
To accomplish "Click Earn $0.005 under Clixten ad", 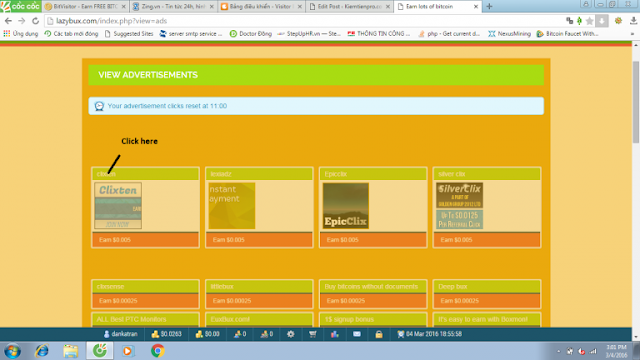I will (145, 240).
